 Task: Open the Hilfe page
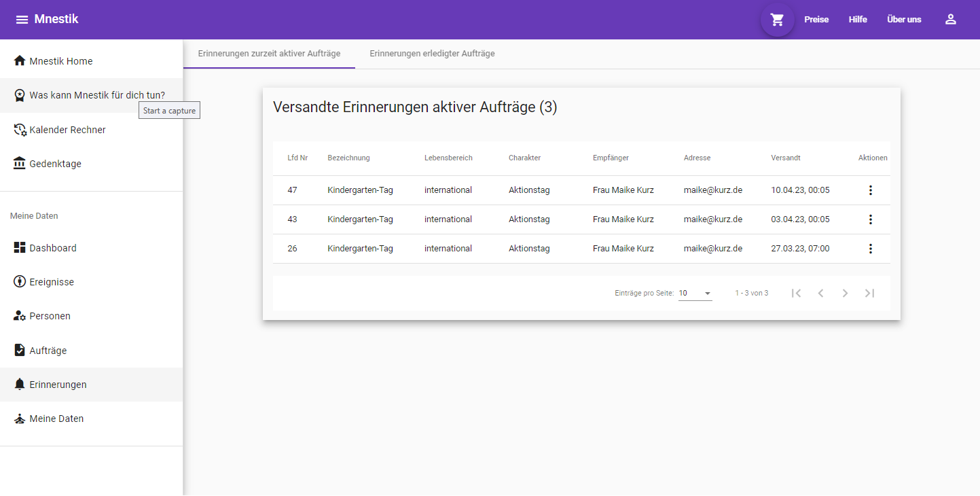[858, 20]
